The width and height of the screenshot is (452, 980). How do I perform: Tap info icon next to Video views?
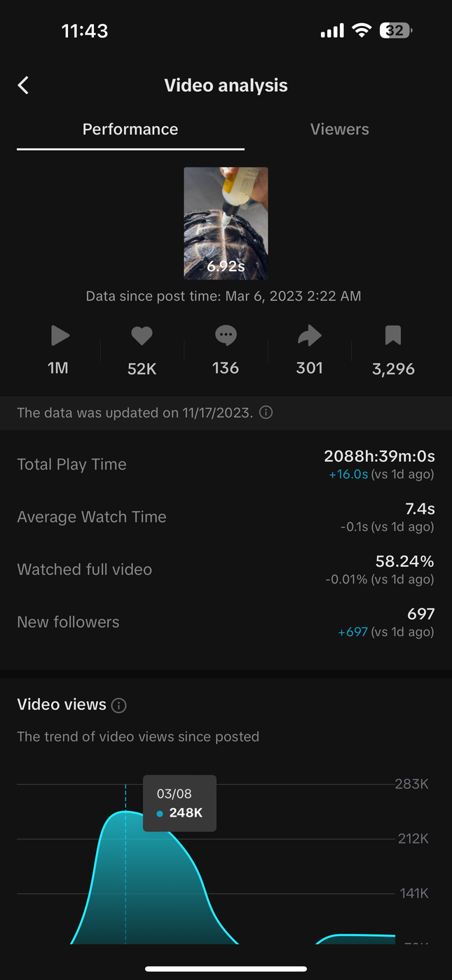click(119, 705)
